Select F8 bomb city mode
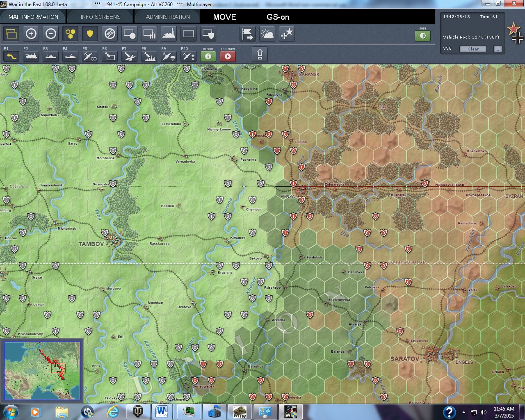Viewport: 525px width, 420px height. (x=149, y=56)
